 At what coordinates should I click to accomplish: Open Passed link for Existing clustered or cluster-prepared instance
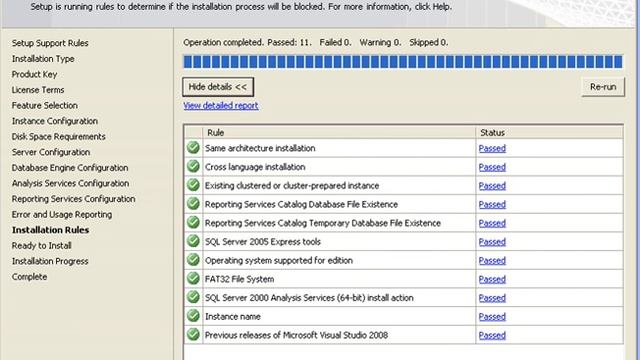click(x=492, y=186)
